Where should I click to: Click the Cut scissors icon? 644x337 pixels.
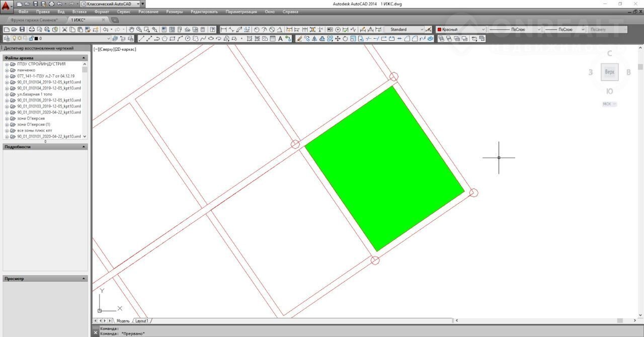point(65,30)
